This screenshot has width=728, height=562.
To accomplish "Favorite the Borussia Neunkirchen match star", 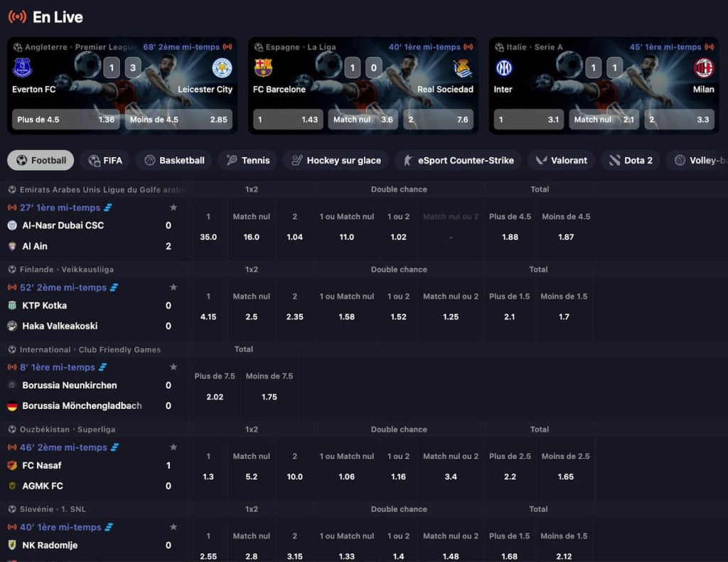I will coord(173,367).
